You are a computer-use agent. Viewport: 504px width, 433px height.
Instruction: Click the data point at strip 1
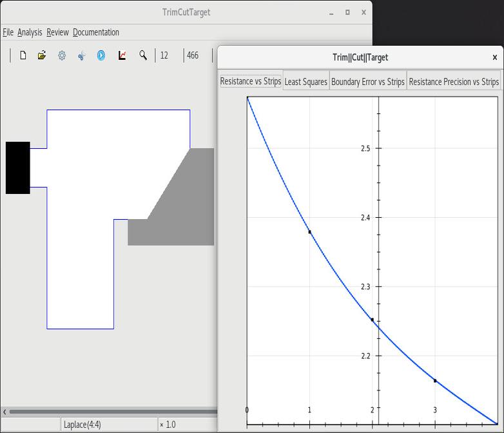click(309, 232)
